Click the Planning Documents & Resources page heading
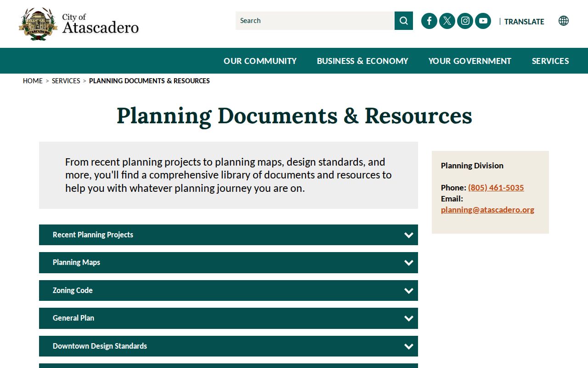The width and height of the screenshot is (588, 368). (294, 115)
